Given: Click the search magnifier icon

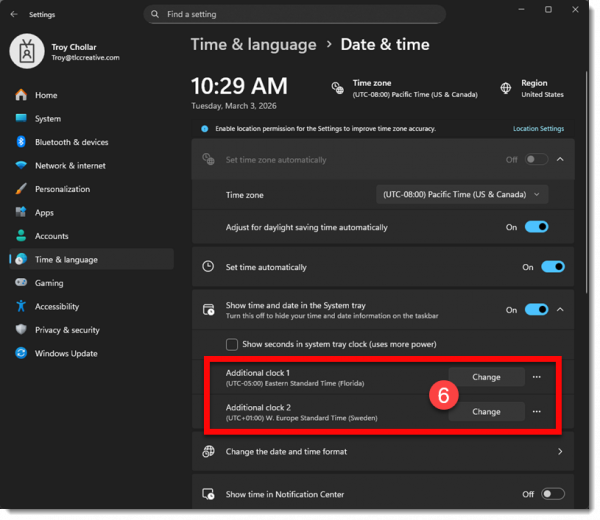Looking at the screenshot, I should pyautogui.click(x=154, y=14).
